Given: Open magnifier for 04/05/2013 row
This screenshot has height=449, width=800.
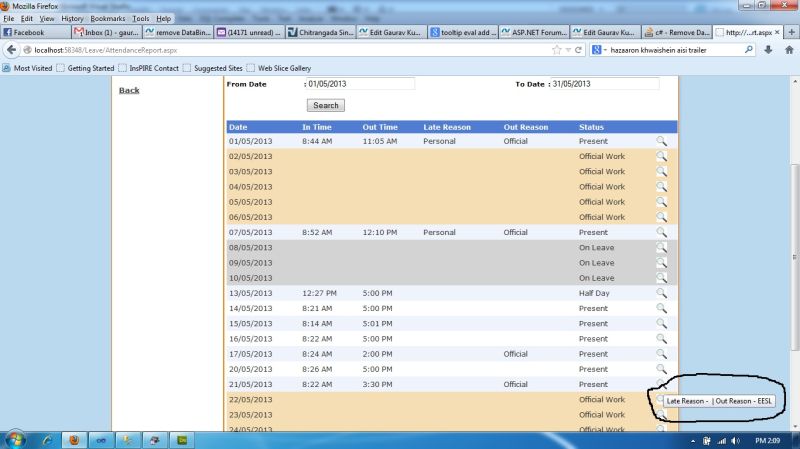Looking at the screenshot, I should (661, 187).
